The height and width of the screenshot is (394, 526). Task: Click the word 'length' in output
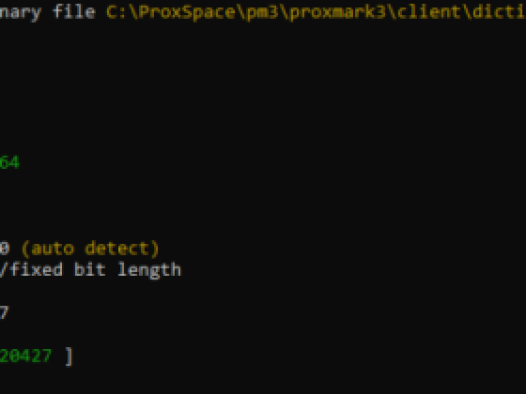[x=149, y=270]
